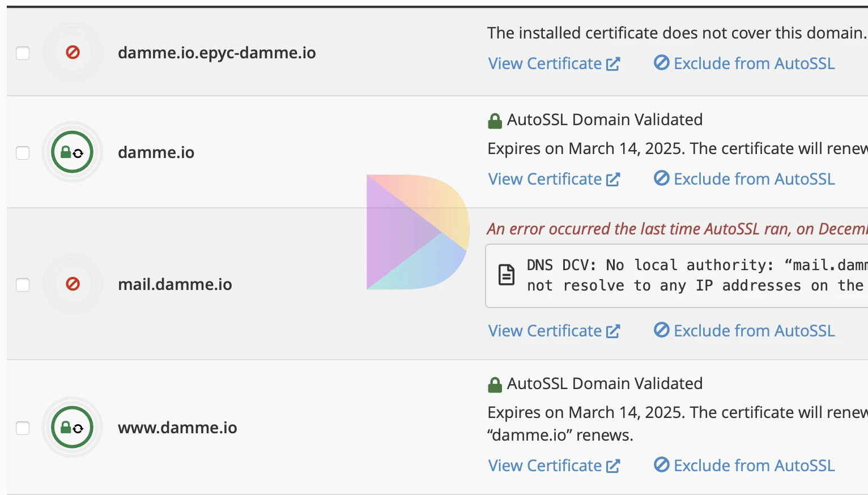This screenshot has height=495, width=868.
Task: Open View Certificate for mail.damme.io
Action: pyautogui.click(x=554, y=331)
